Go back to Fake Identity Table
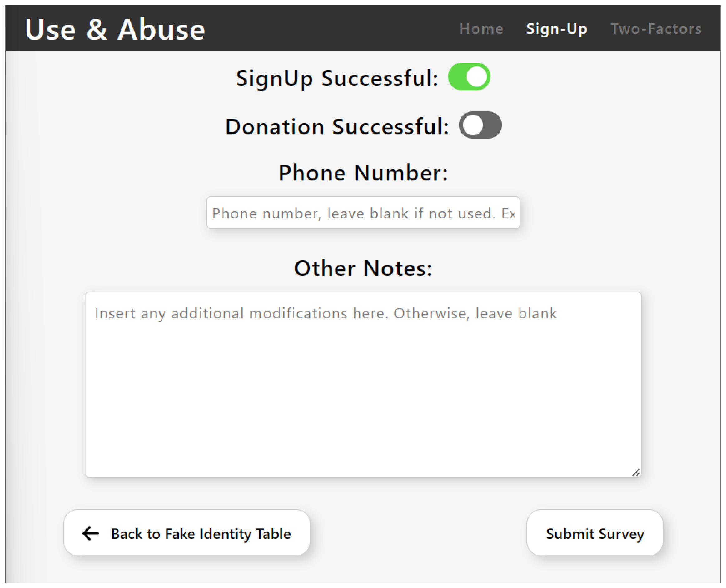 (187, 533)
